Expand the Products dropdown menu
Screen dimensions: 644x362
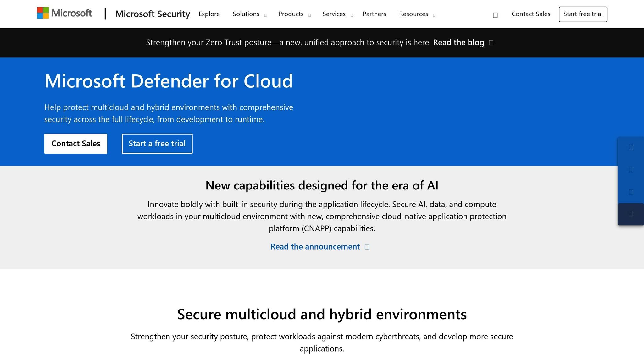[x=294, y=14]
